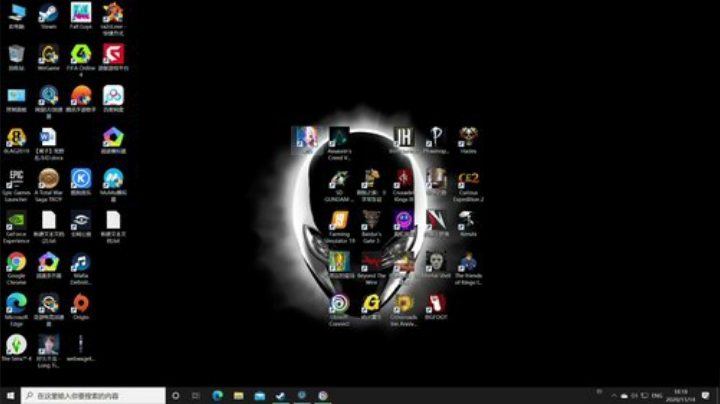Open the blue K music player shortcut
720x404 pixels.
tap(81, 182)
